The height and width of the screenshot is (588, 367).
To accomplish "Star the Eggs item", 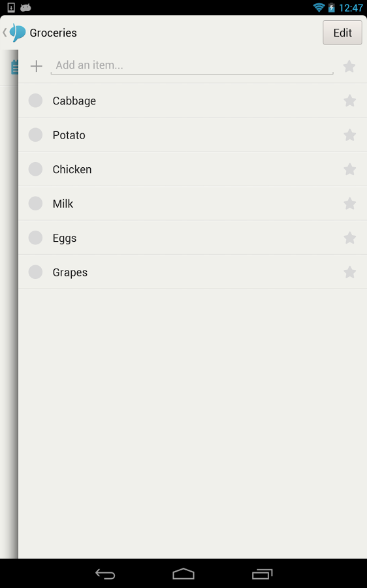I will (349, 238).
